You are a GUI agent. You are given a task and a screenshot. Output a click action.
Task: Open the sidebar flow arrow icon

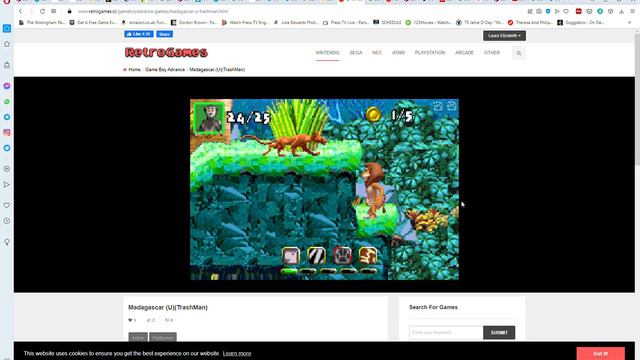(7, 185)
